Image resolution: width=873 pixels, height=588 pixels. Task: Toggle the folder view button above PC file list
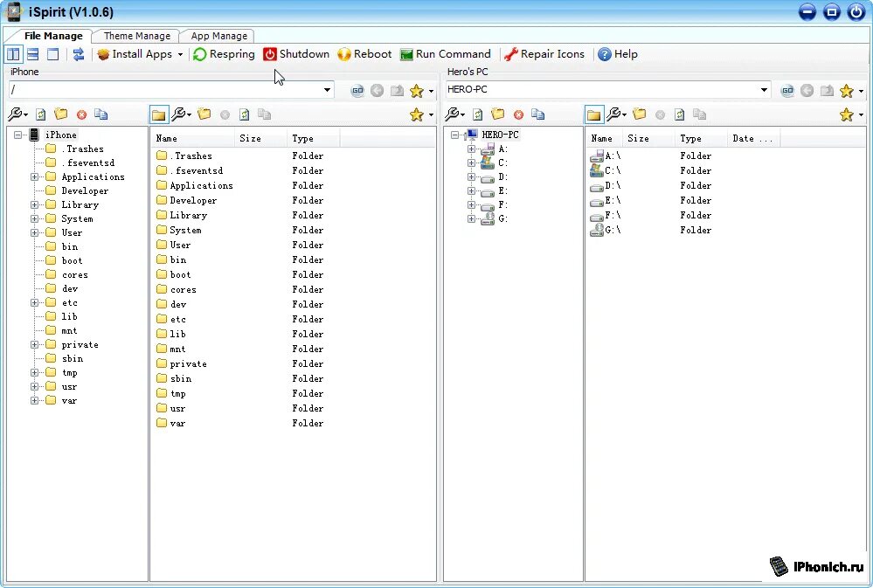(593, 114)
